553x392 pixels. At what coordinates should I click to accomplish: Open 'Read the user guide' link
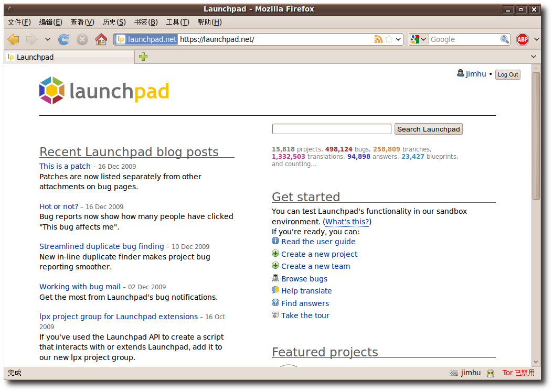point(318,242)
